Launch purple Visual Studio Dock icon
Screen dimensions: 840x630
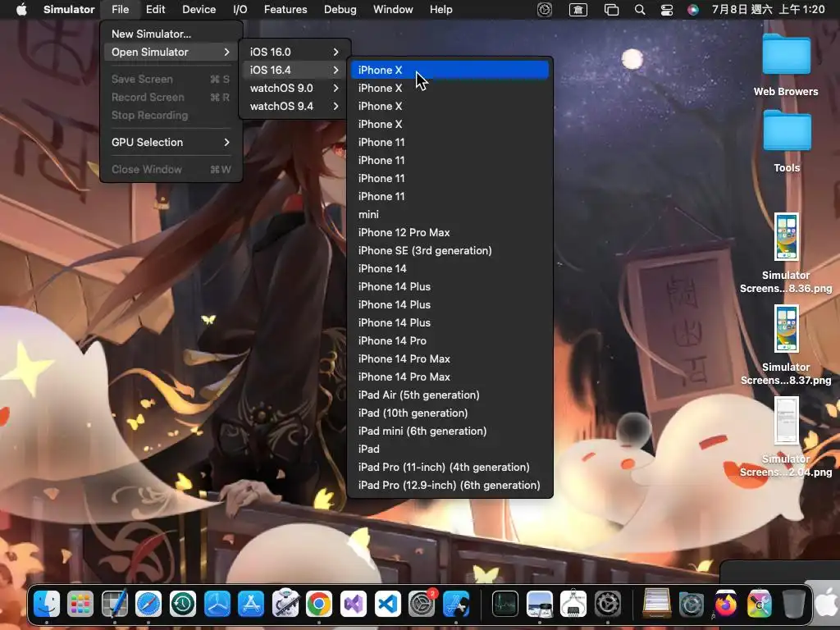point(354,605)
